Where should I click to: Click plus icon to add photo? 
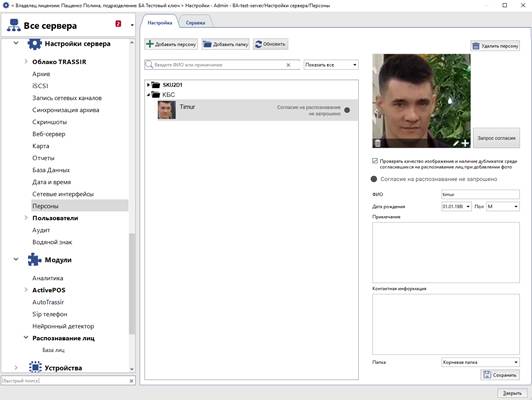[x=465, y=144]
